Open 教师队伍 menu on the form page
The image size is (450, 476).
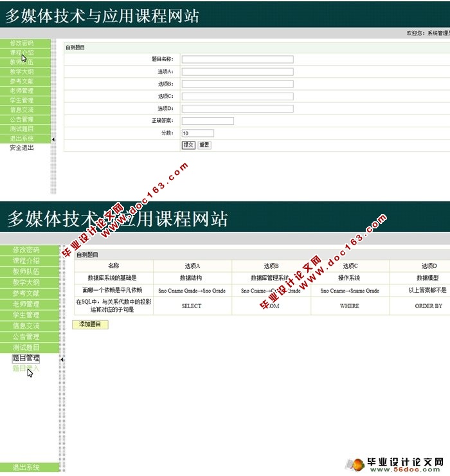25,62
